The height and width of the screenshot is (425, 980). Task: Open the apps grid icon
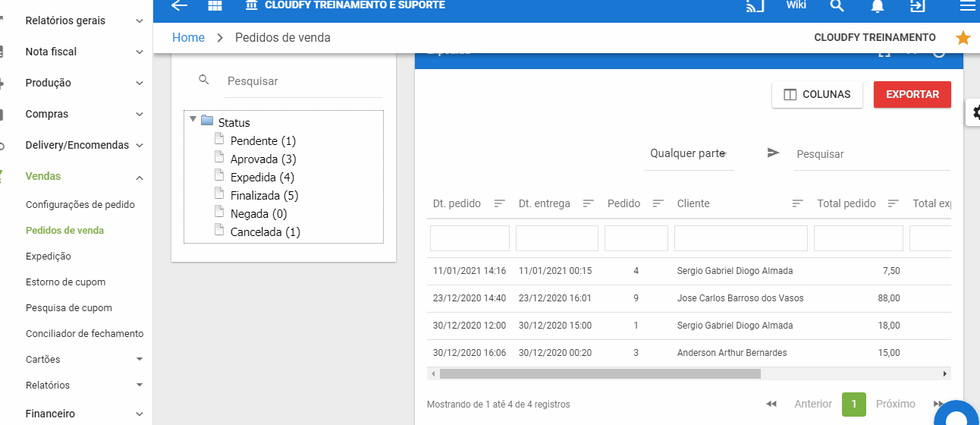coord(215,5)
